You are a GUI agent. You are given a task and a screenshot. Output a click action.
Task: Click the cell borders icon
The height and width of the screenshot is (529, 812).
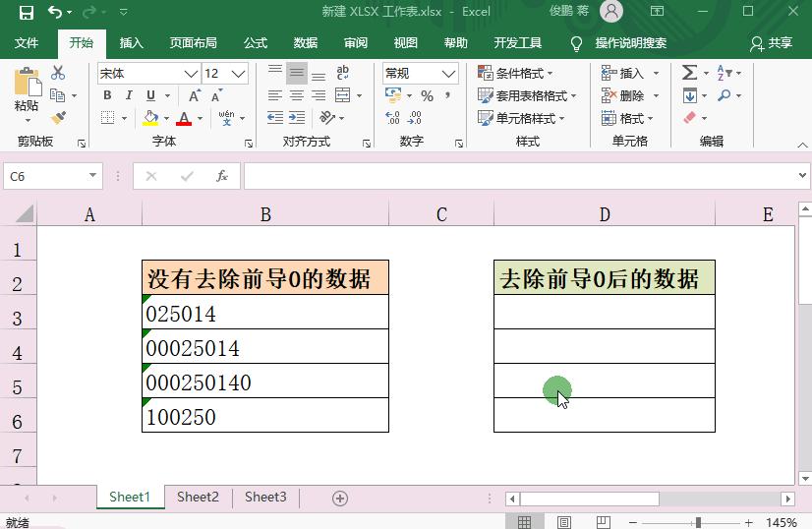coord(108,118)
